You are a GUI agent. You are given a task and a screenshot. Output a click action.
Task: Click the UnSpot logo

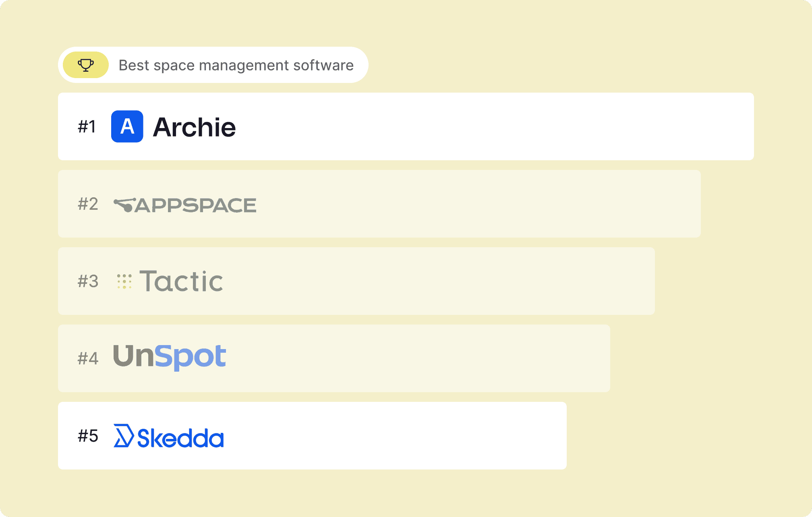tap(170, 356)
